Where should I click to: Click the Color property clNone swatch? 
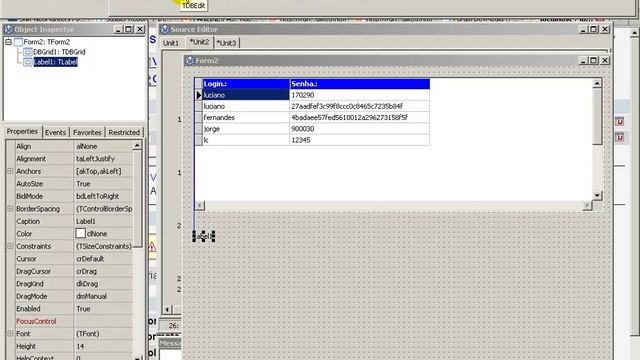(x=80, y=233)
